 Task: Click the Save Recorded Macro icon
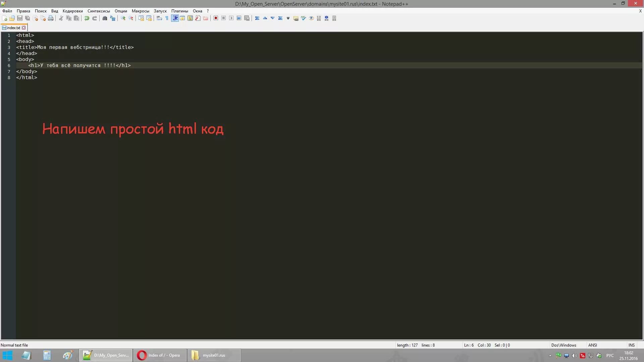pos(247,18)
